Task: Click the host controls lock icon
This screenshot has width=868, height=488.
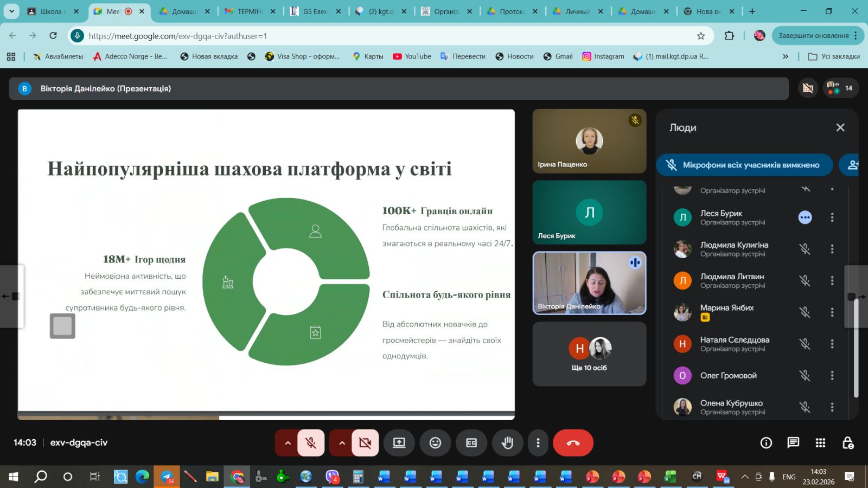Action: (x=848, y=443)
